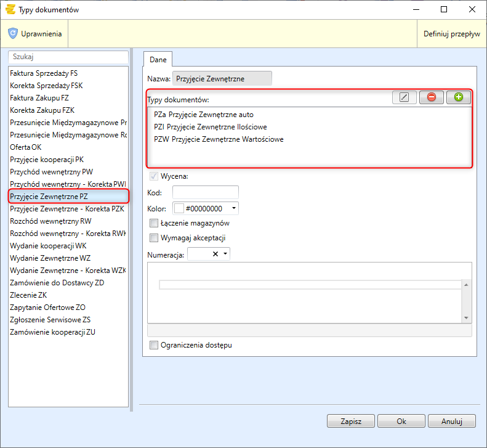Viewport: 487px width, 448px height.
Task: Click the application logo in title bar
Action: tap(9, 9)
